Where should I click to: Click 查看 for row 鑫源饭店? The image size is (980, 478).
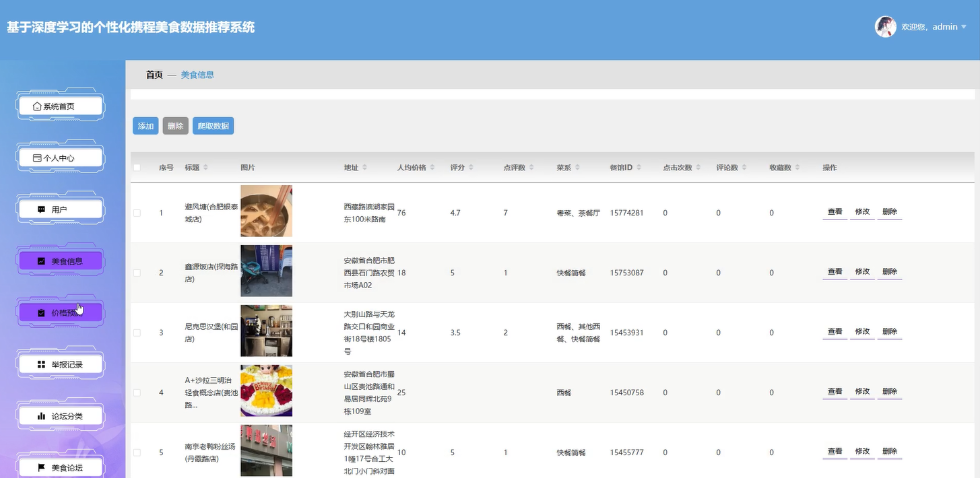coord(835,272)
